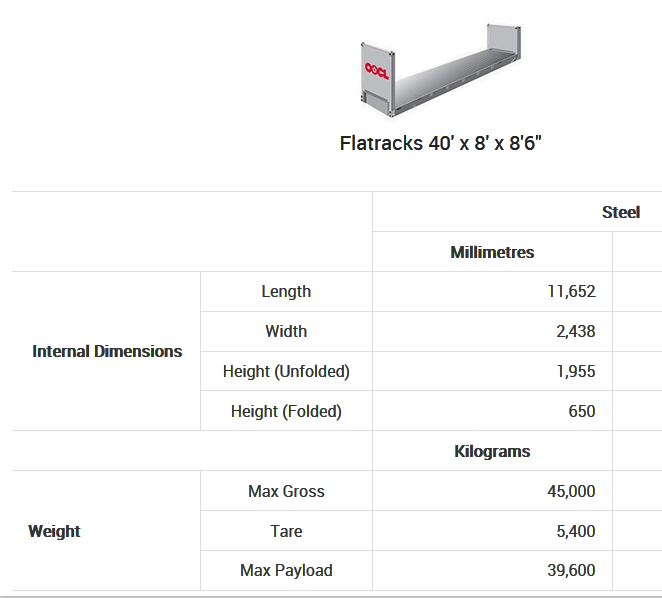Image resolution: width=662 pixels, height=598 pixels.
Task: Select the Height (Unfolded) label
Action: [x=286, y=371]
